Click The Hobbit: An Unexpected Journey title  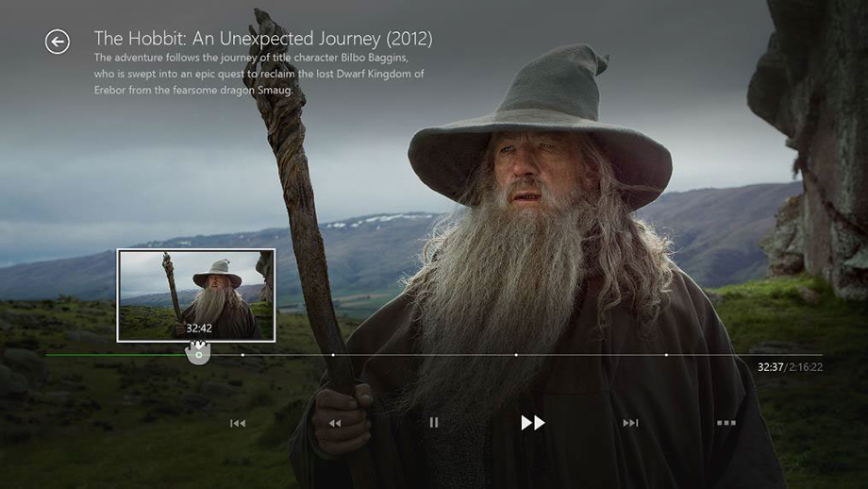pyautogui.click(x=263, y=40)
